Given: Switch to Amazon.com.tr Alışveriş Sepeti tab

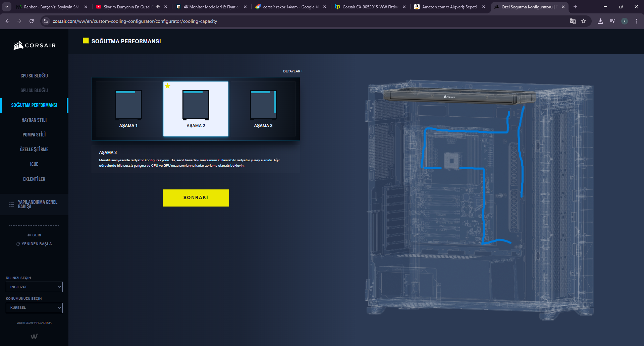Looking at the screenshot, I should (x=449, y=7).
